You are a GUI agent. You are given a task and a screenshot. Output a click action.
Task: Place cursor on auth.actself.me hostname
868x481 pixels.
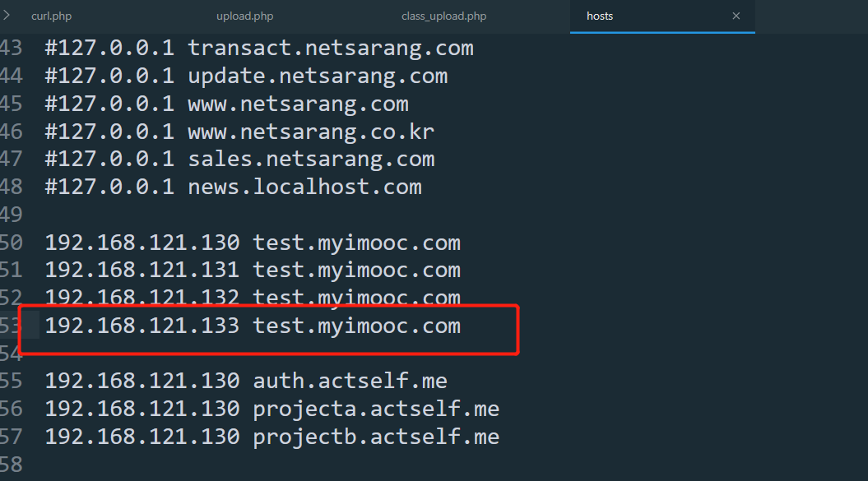[350, 381]
